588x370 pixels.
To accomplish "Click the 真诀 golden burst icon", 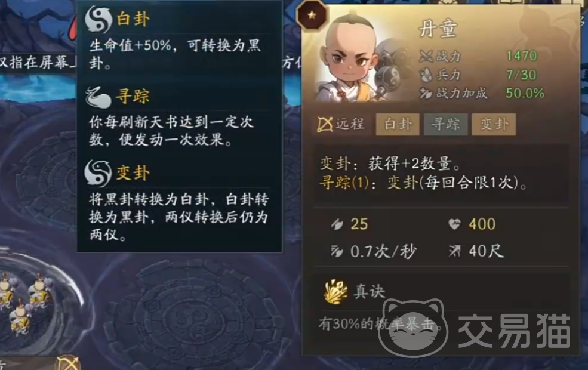I will pos(334,291).
